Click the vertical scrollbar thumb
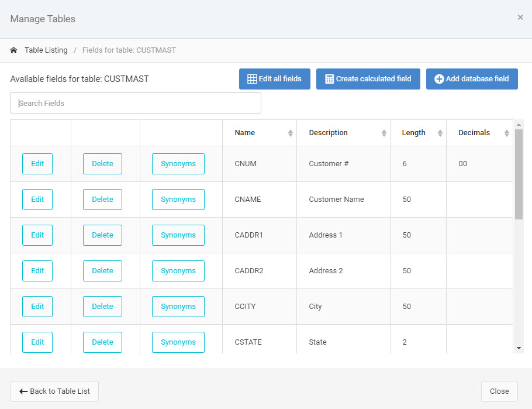The image size is (532, 409). point(519,174)
